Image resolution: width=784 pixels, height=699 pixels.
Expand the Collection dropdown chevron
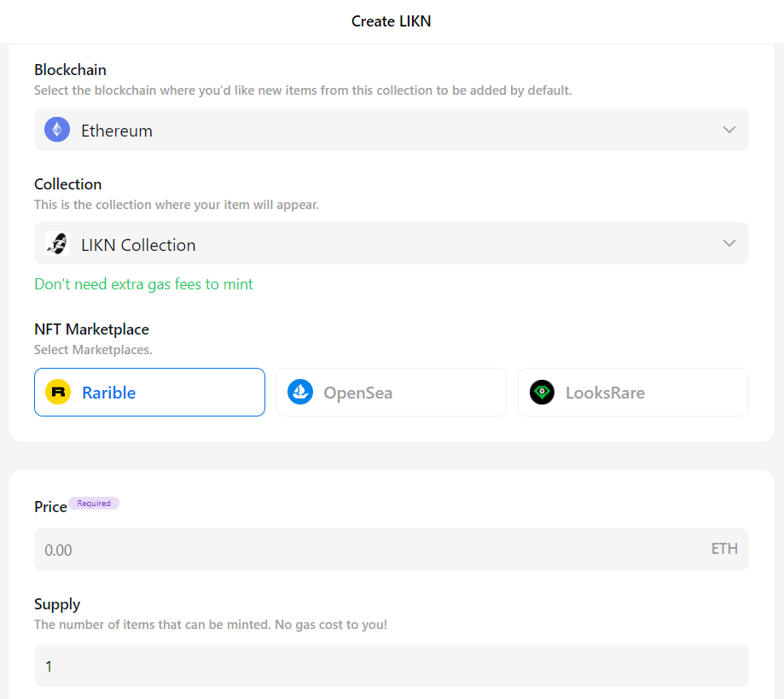(x=729, y=243)
